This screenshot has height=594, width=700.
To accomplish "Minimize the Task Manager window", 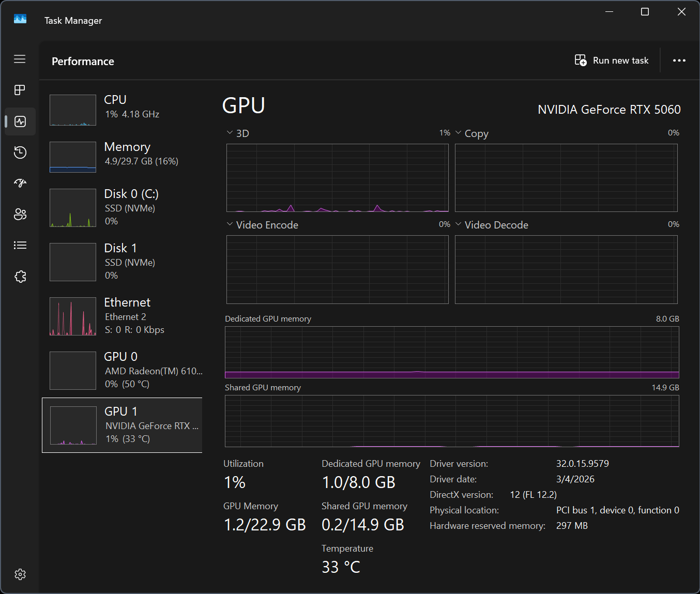I will pyautogui.click(x=609, y=12).
